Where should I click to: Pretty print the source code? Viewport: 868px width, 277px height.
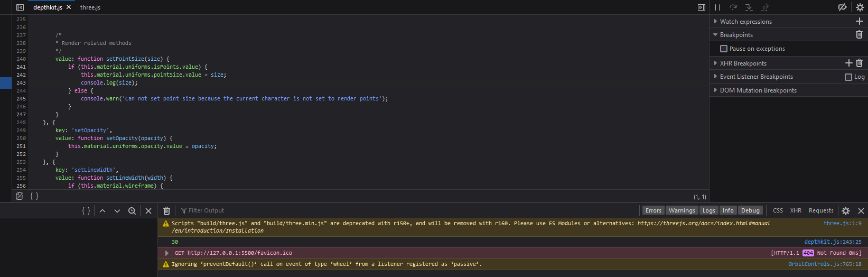[34, 196]
